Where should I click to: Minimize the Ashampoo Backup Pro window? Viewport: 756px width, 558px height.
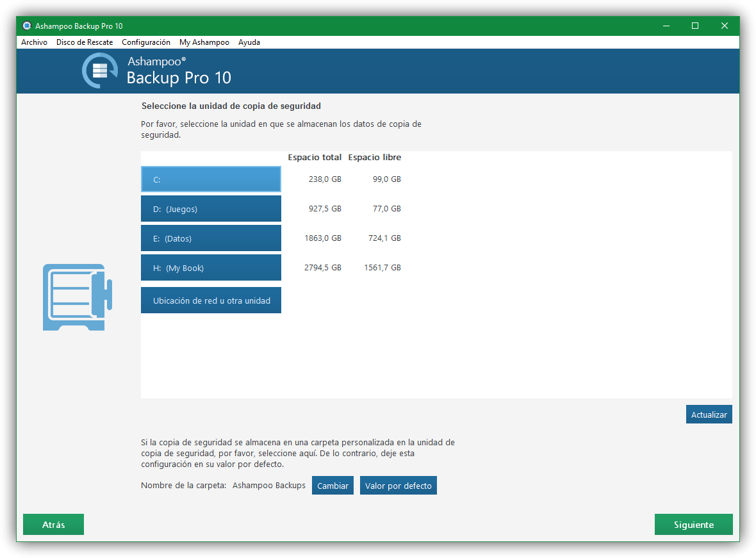click(x=666, y=26)
